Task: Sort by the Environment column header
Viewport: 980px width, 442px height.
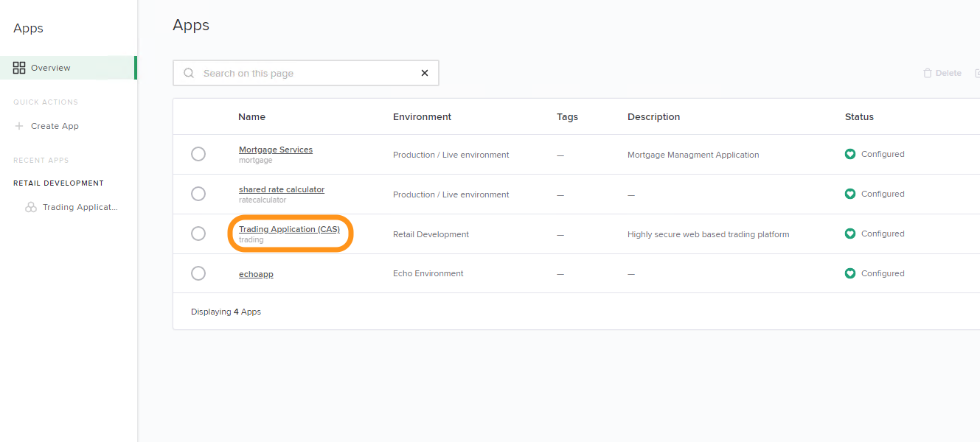Action: coord(422,116)
